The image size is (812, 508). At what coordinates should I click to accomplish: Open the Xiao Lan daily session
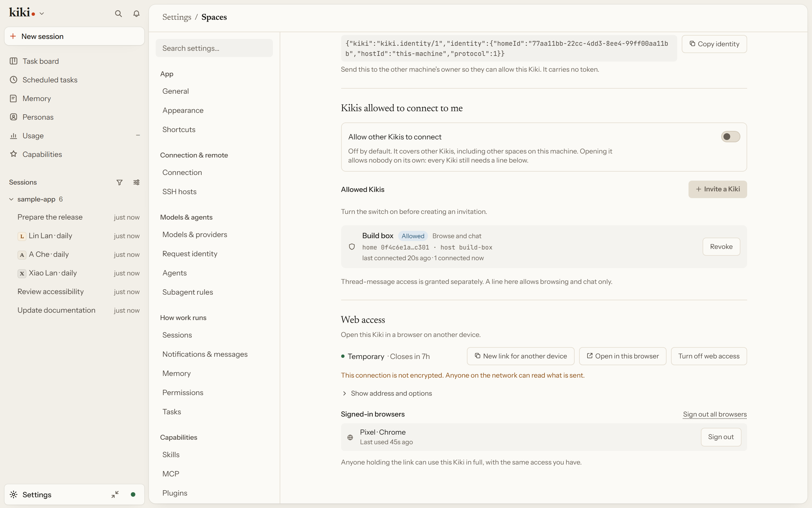point(74,273)
